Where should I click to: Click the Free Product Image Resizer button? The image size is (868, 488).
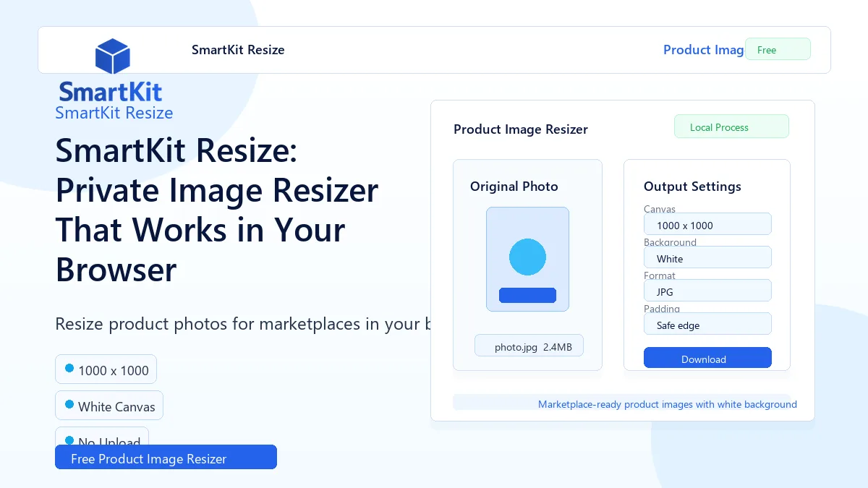(166, 457)
